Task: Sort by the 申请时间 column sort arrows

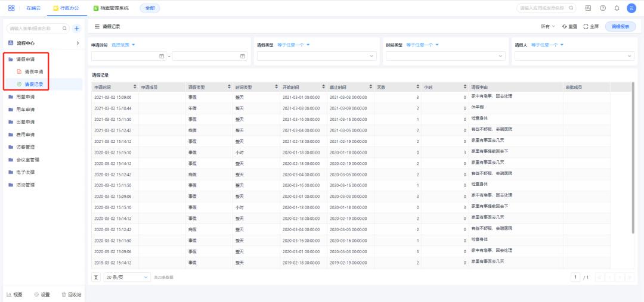Action: 134,87
